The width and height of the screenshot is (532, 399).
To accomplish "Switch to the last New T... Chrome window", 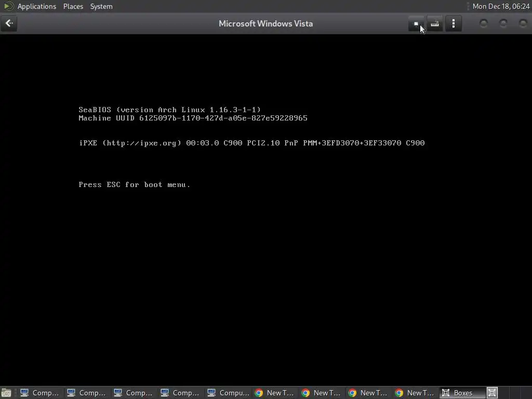I will point(415,393).
